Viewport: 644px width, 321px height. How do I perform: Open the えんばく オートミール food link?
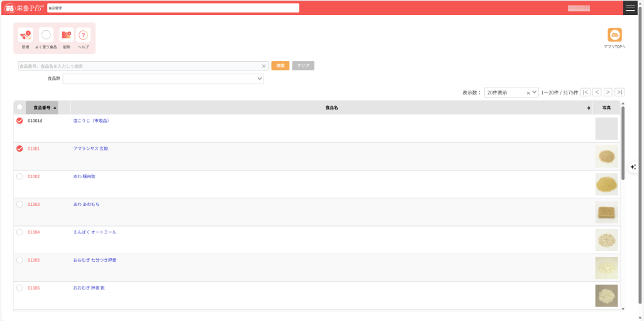coord(95,232)
